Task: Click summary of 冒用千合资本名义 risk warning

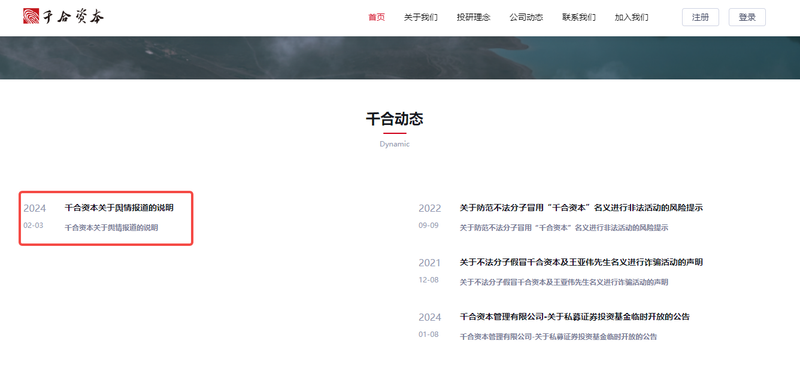Action: coord(564,228)
